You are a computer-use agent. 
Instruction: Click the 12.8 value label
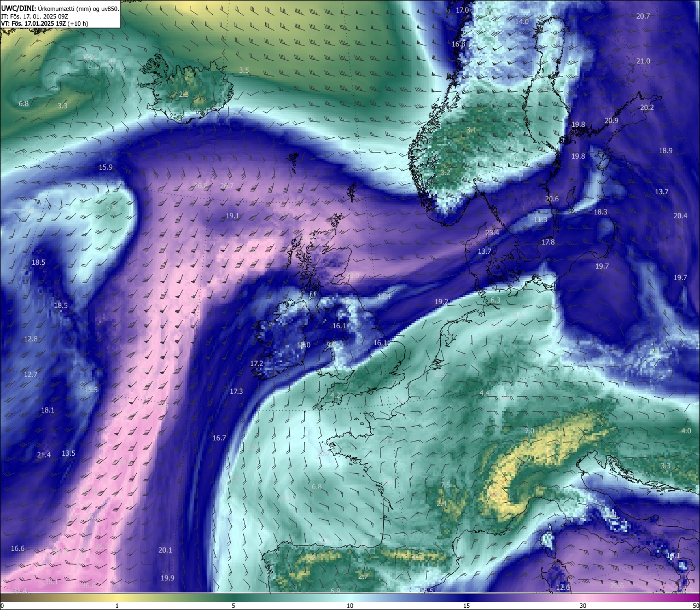pos(31,339)
